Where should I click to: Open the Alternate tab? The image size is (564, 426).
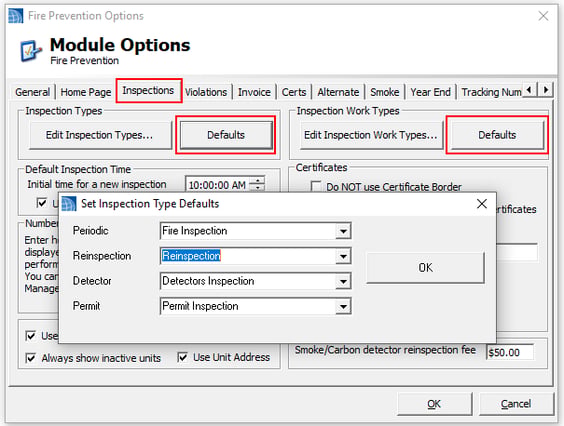coord(338,92)
